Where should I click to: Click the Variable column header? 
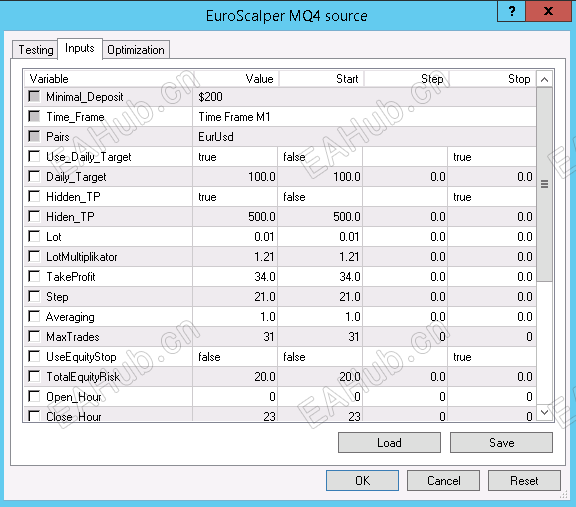[x=108, y=79]
